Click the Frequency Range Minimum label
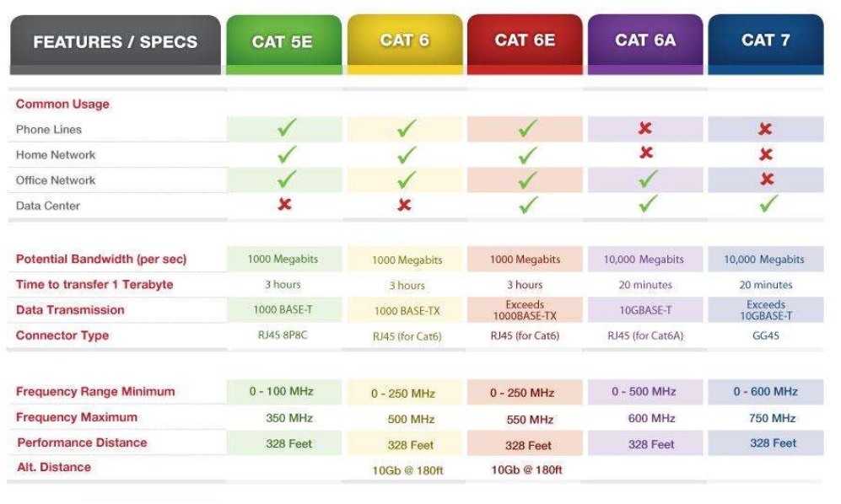 point(95,391)
